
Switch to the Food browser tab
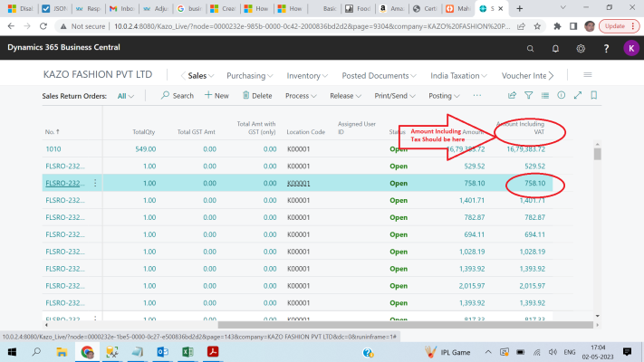pos(358,9)
